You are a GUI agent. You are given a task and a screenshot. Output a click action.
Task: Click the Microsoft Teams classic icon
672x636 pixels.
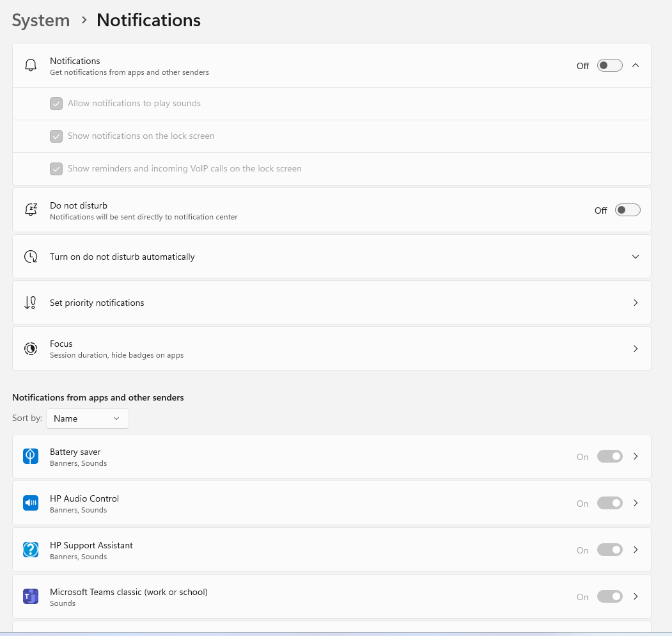tap(31, 596)
